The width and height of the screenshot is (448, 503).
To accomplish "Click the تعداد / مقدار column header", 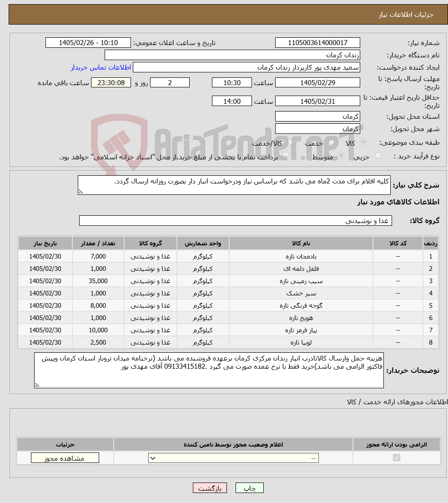I will [x=98, y=244].
